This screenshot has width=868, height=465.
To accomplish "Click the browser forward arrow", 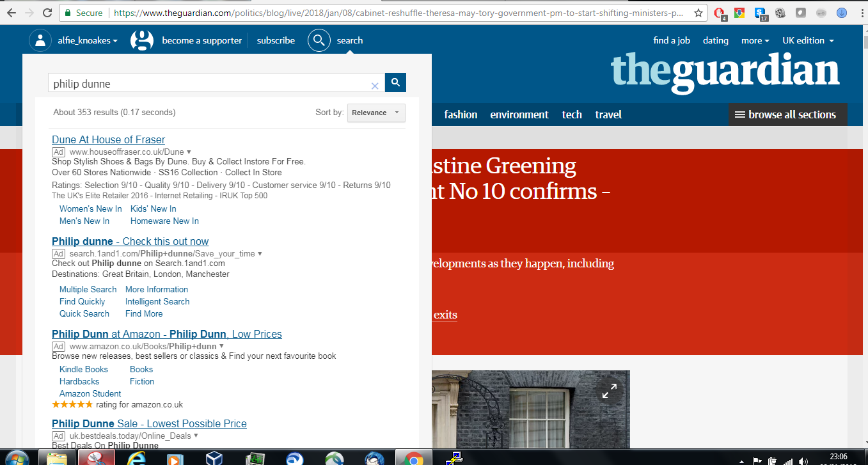I will point(29,13).
